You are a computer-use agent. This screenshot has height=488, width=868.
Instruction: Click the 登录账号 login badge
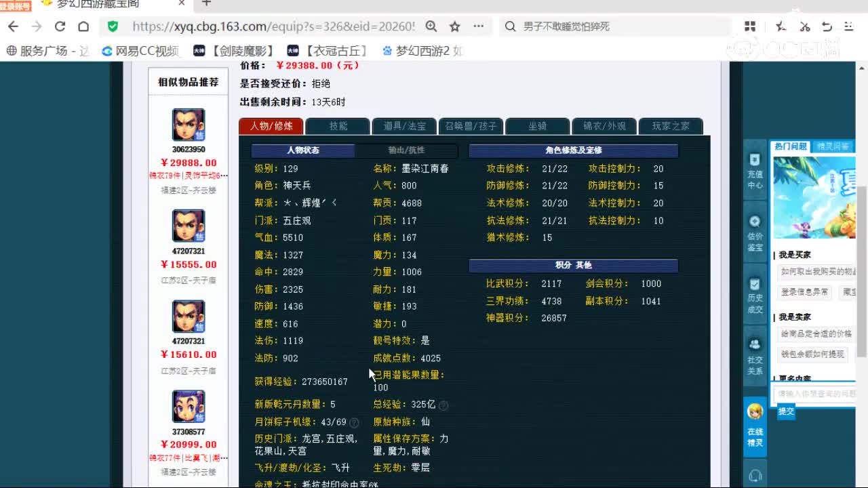pyautogui.click(x=16, y=6)
